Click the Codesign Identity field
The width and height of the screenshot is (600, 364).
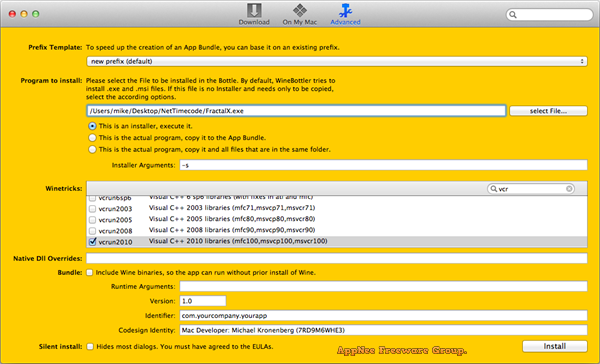click(x=383, y=330)
